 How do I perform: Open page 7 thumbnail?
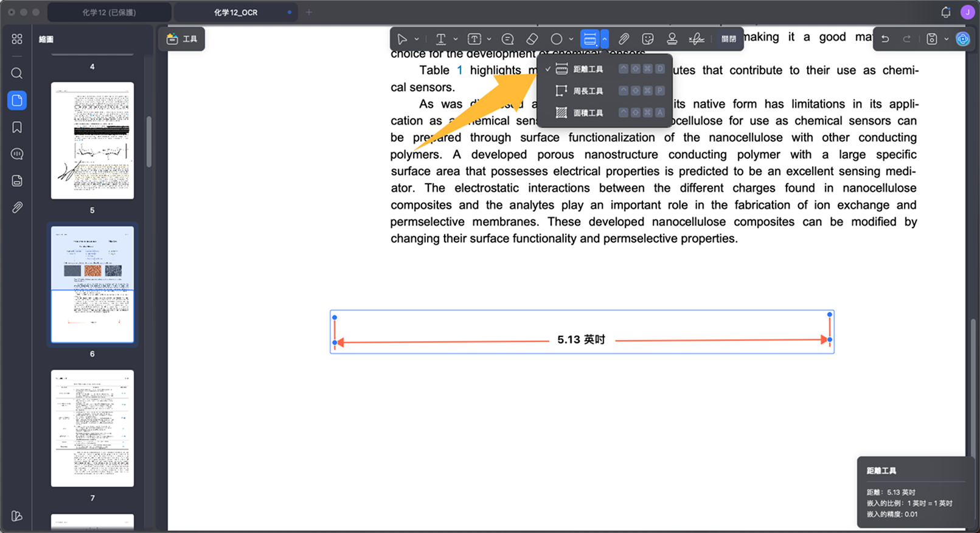[x=92, y=428]
